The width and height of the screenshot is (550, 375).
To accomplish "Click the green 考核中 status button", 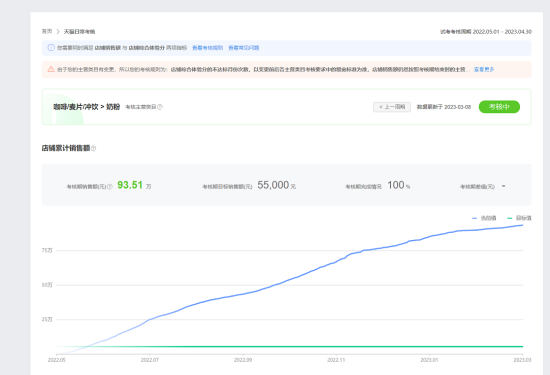I will 499,107.
